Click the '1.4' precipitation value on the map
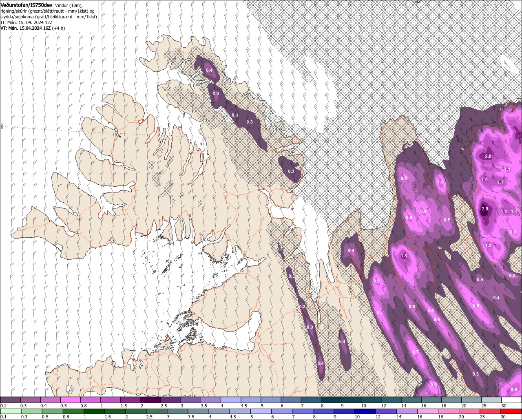Viewport: 522px width, 420px height. [514, 211]
